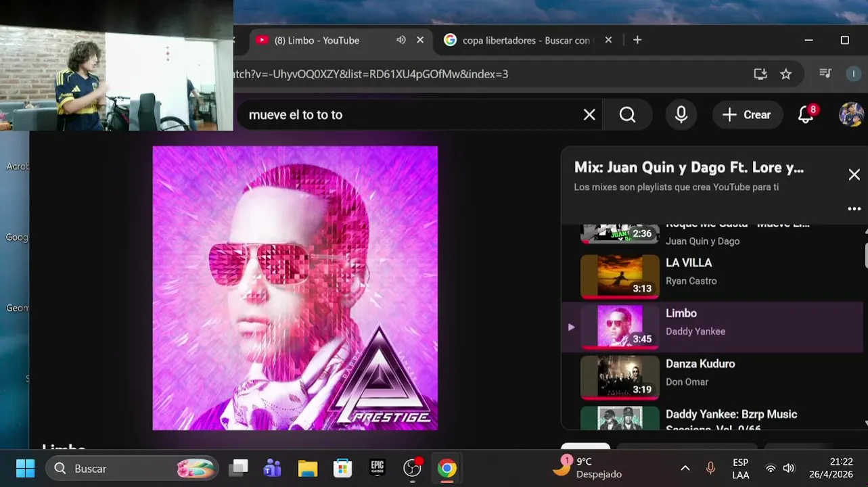Click the Danza Kuduro 3:19 thumbnail

point(620,377)
